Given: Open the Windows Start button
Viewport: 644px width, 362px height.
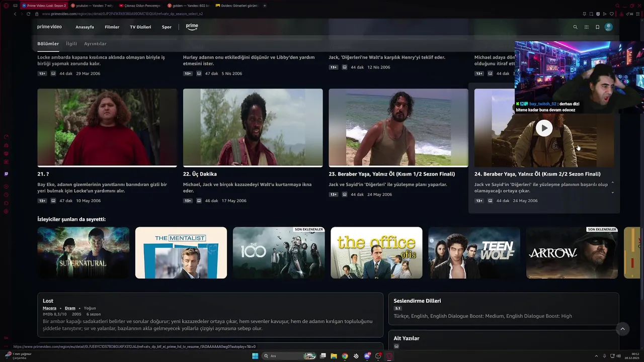Looking at the screenshot, I should click(x=255, y=356).
